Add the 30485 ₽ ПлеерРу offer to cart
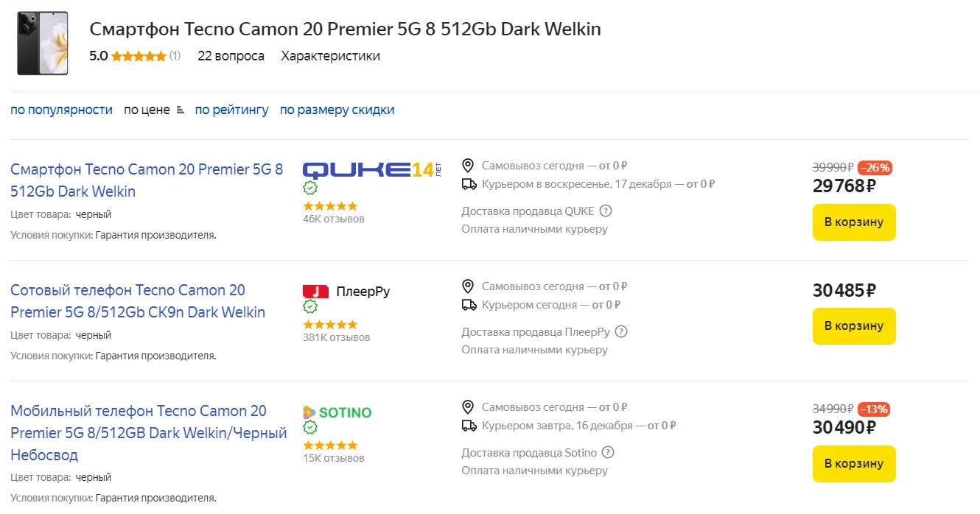 853,326
